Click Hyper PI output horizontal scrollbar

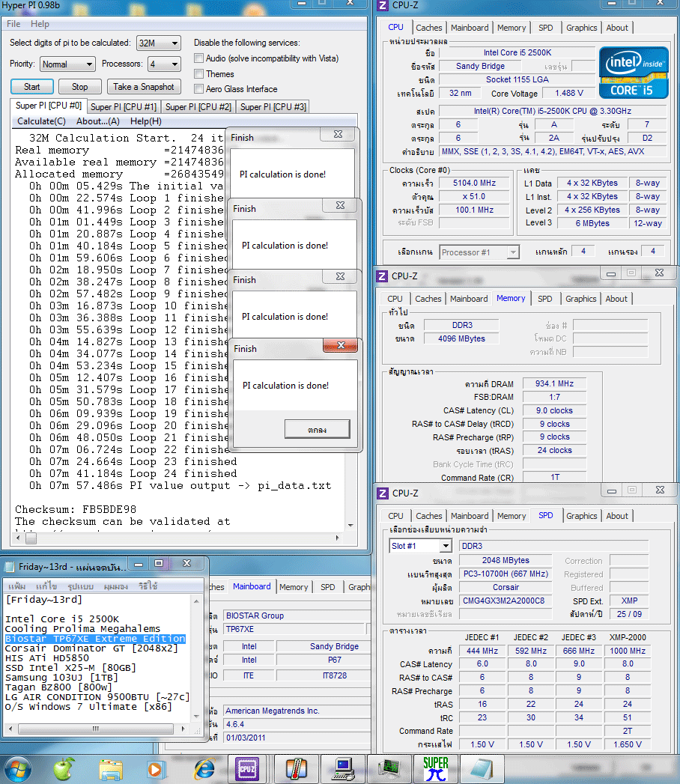tap(177, 538)
